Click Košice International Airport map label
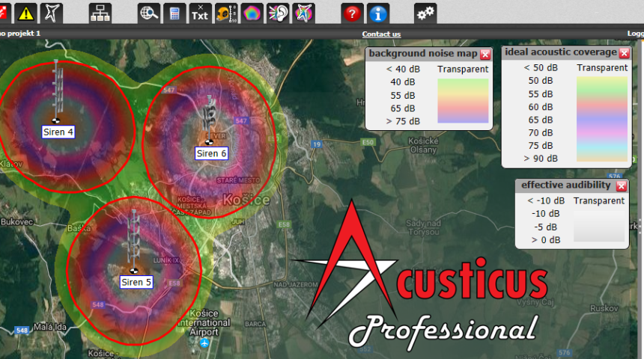Image resolution: width=644 pixels, height=359 pixels. pos(204,322)
